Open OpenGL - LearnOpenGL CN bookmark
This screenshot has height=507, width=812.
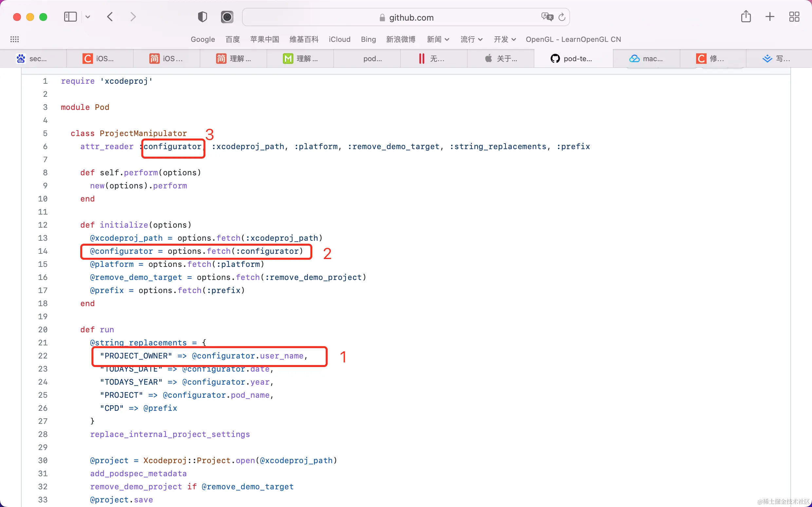573,39
